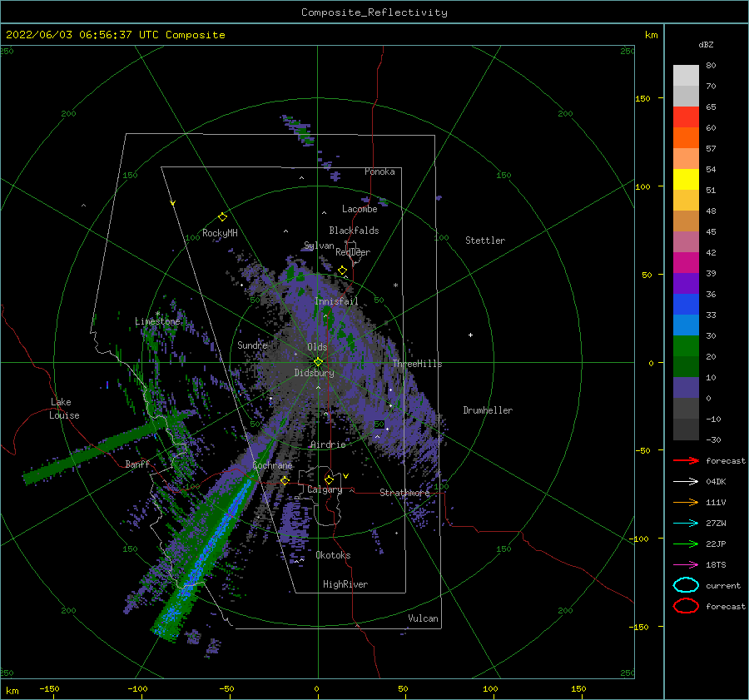Click yellow diamond marker below Cochrane

(x=285, y=480)
